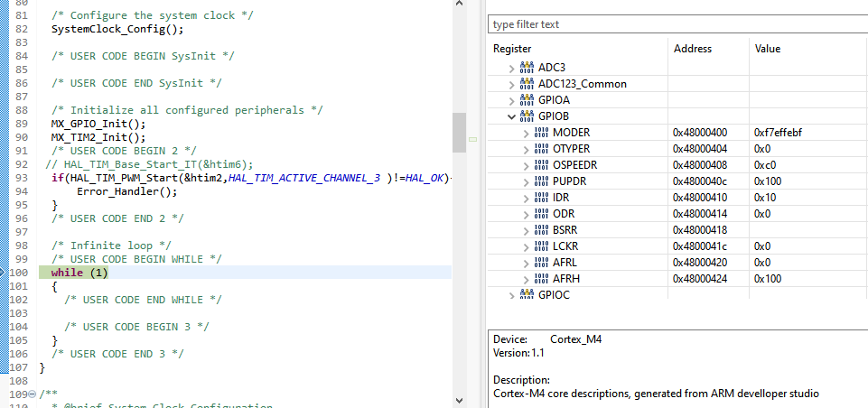Expand the GPIOA peripheral node

[511, 100]
